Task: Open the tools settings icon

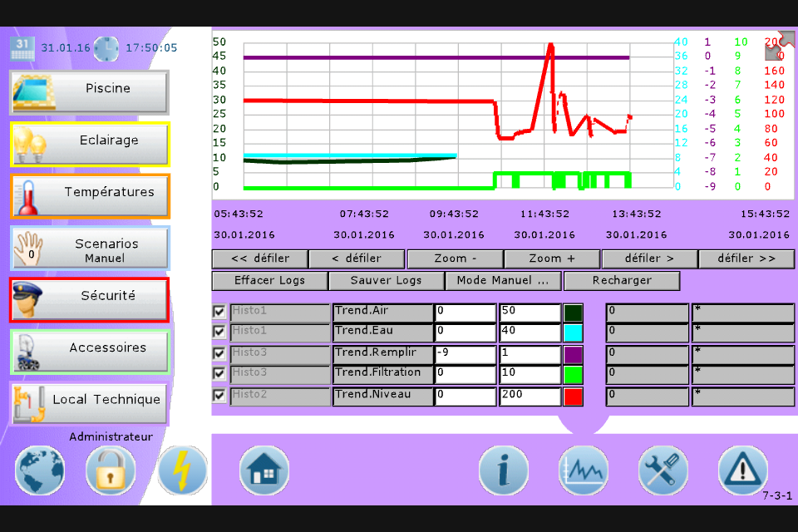Action: (663, 470)
